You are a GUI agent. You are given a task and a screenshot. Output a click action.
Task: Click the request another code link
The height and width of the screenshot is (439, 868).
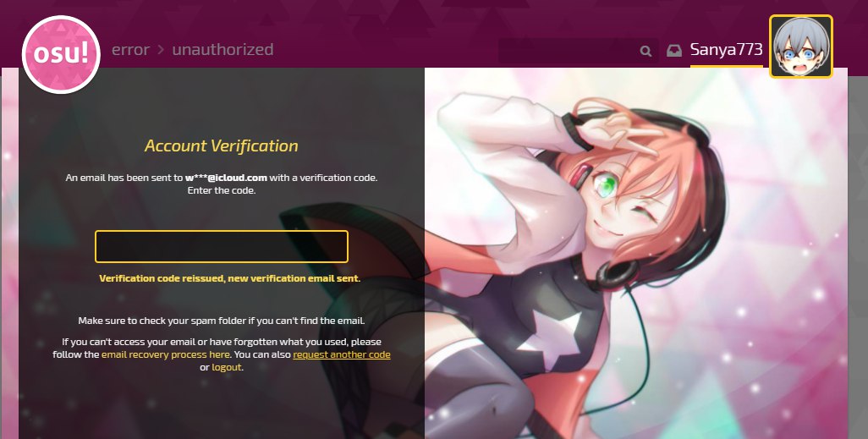(342, 354)
